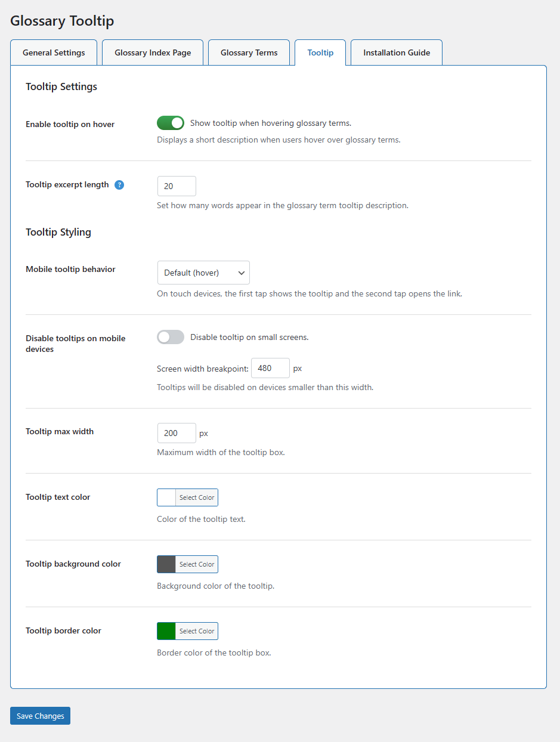Click the green border color swatch
560x742 pixels.
pos(166,631)
